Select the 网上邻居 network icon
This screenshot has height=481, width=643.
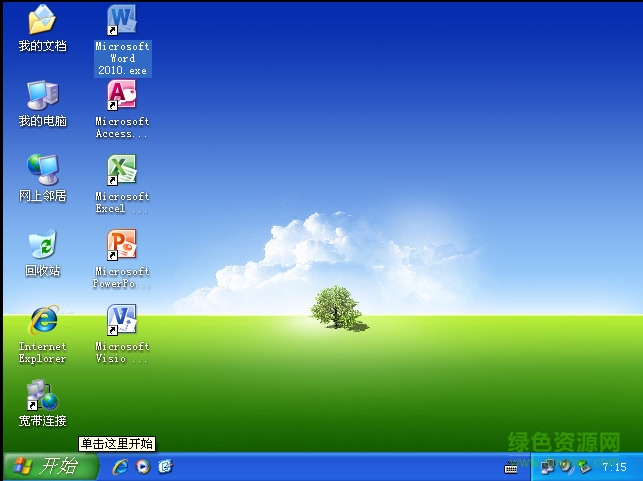[x=42, y=171]
